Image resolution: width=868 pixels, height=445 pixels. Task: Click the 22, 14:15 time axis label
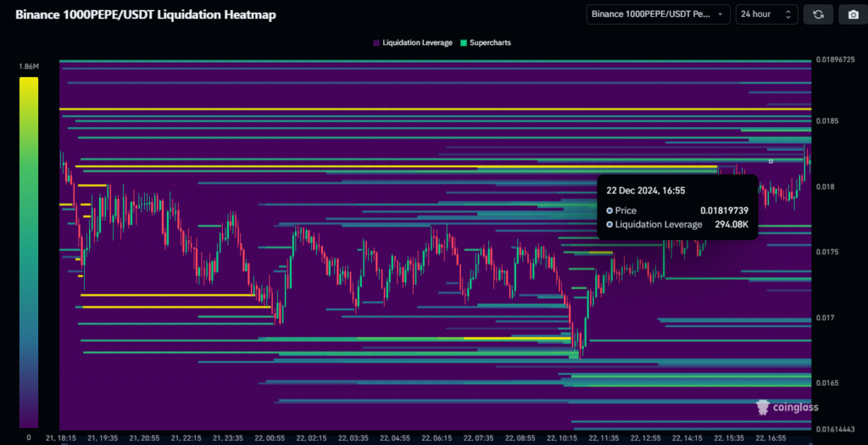(x=687, y=438)
